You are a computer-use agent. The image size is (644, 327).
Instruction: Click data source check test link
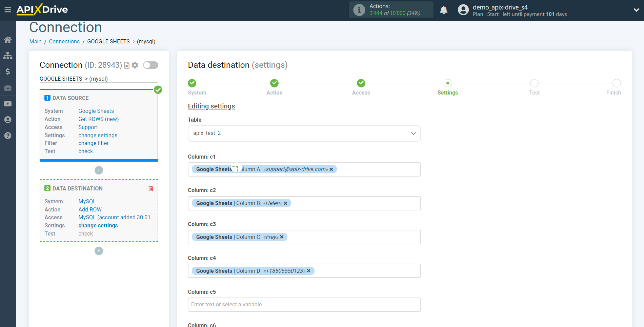85,151
